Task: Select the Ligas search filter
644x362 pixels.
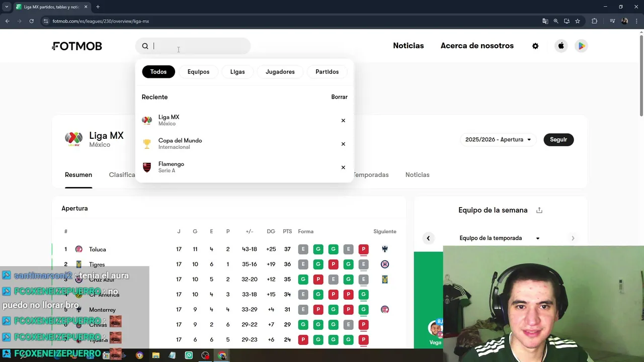Action: coord(237,72)
